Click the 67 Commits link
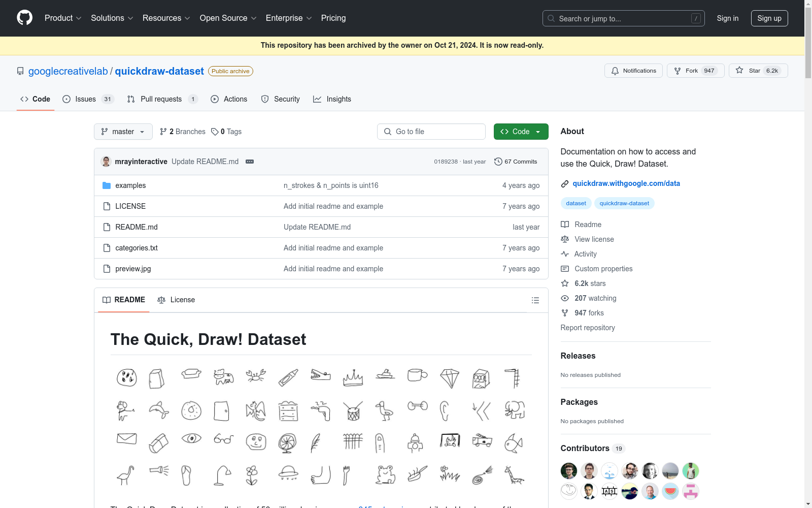This screenshot has width=812, height=508. [516, 162]
